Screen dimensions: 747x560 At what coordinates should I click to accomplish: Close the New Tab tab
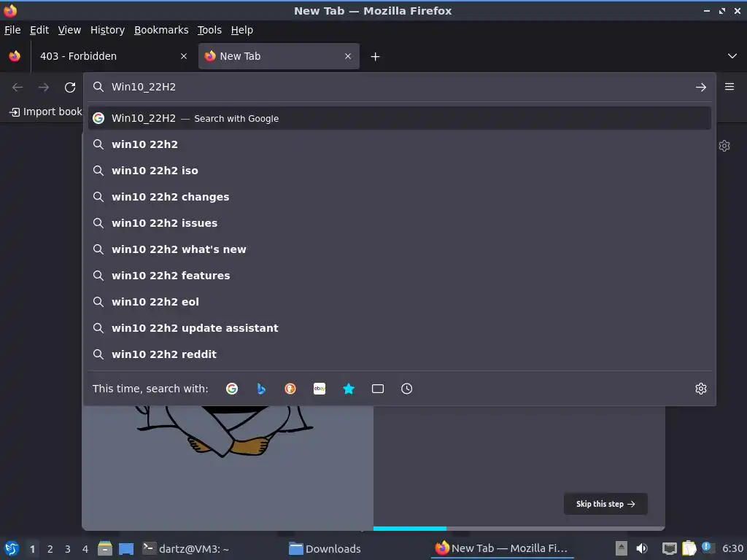pyautogui.click(x=348, y=56)
